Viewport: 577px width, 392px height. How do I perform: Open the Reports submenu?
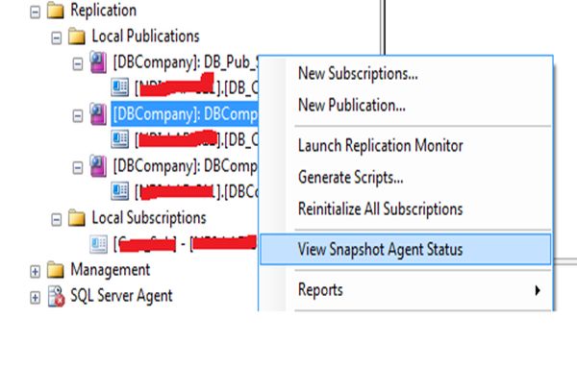coord(406,290)
